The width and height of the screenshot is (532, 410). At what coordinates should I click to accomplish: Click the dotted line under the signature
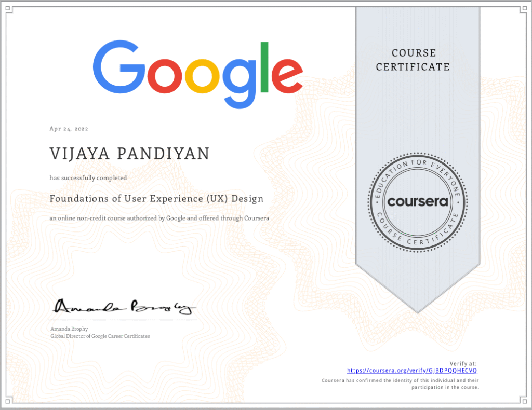point(124,320)
